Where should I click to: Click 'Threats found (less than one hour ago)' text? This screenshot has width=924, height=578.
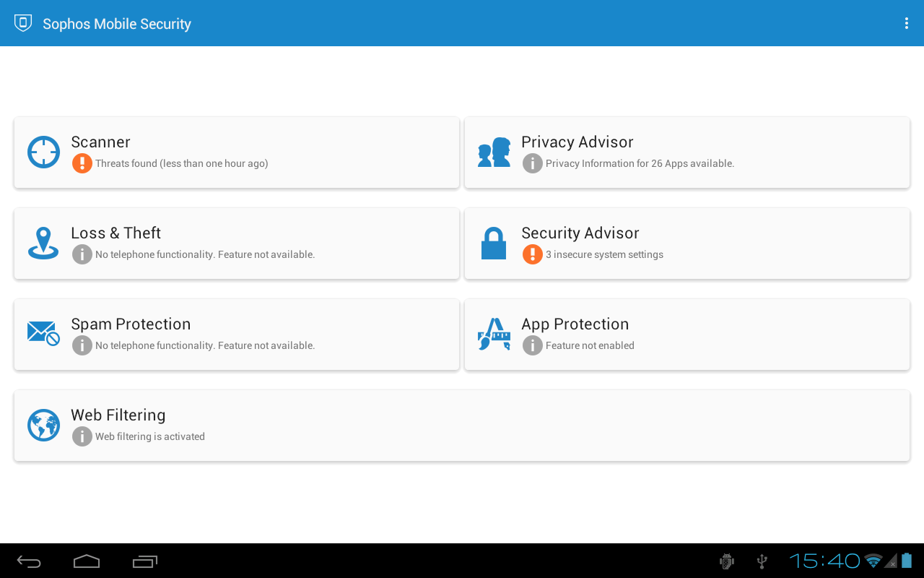182,164
